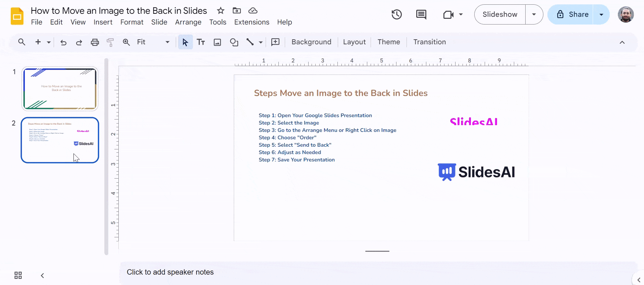This screenshot has height=285, width=644.
Task: Open the comments panel icon
Action: [421, 14]
